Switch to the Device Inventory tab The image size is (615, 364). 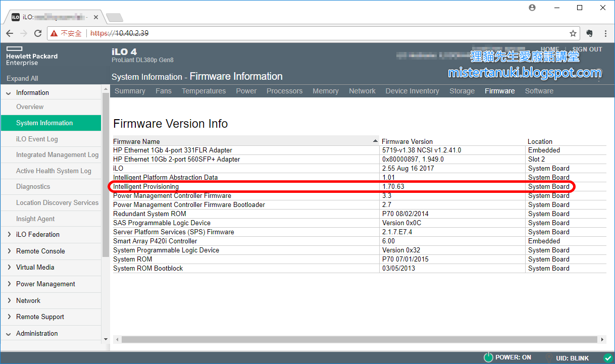(x=413, y=91)
